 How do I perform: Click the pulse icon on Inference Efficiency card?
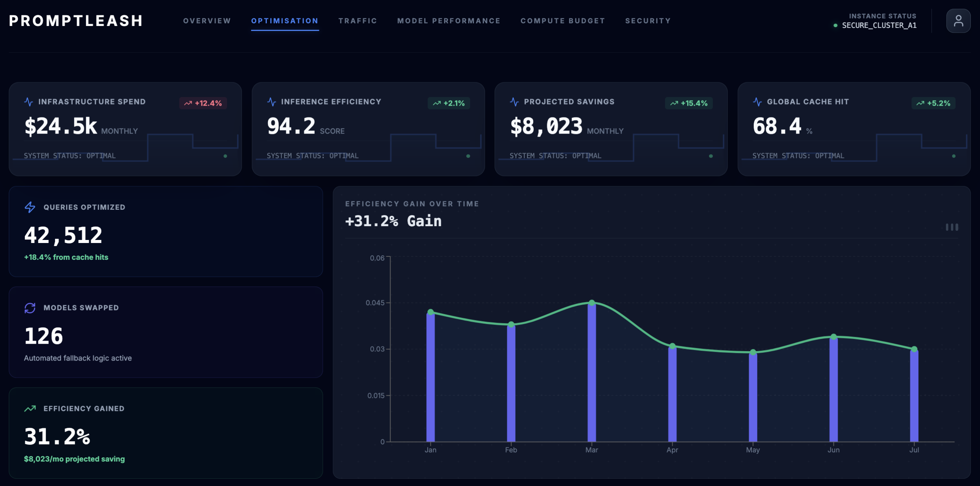272,101
